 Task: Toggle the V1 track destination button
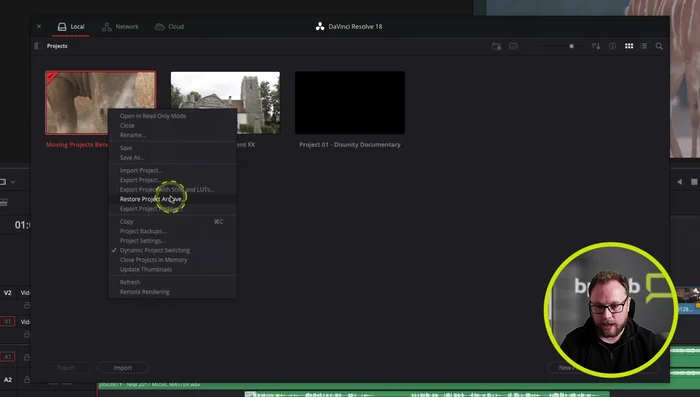click(7, 322)
